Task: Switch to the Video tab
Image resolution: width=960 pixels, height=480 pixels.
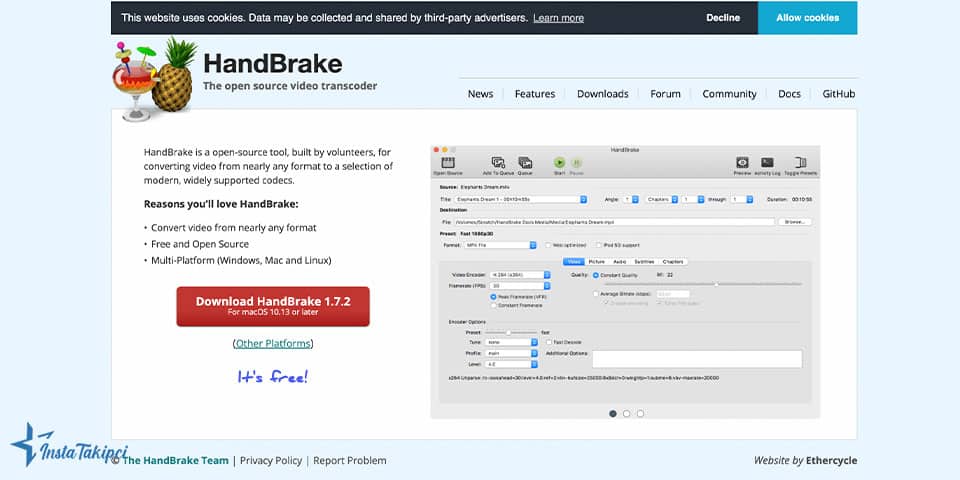Action: (574, 261)
